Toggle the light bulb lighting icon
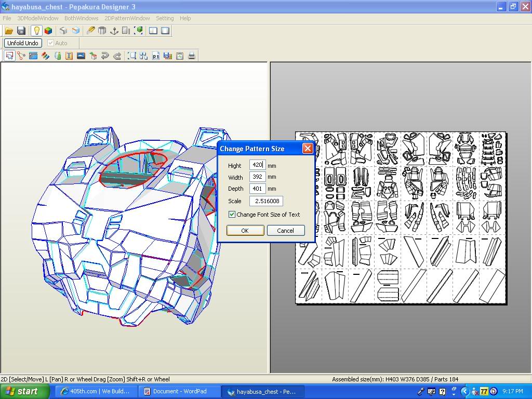This screenshot has width=532, height=399. click(36, 31)
